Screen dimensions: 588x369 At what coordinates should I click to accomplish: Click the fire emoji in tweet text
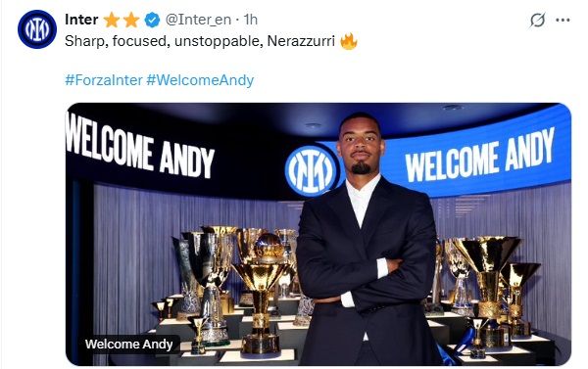348,41
